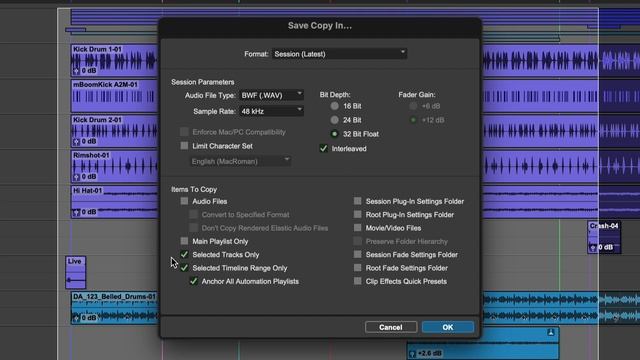Select the 16 Bit depth option
This screenshot has width=640, height=360.
335,106
